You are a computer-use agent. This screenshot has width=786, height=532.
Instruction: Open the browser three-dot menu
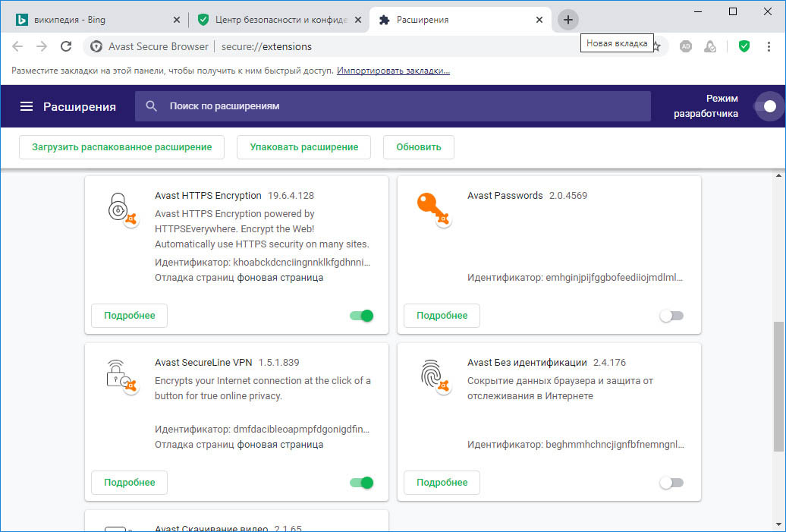(x=769, y=46)
